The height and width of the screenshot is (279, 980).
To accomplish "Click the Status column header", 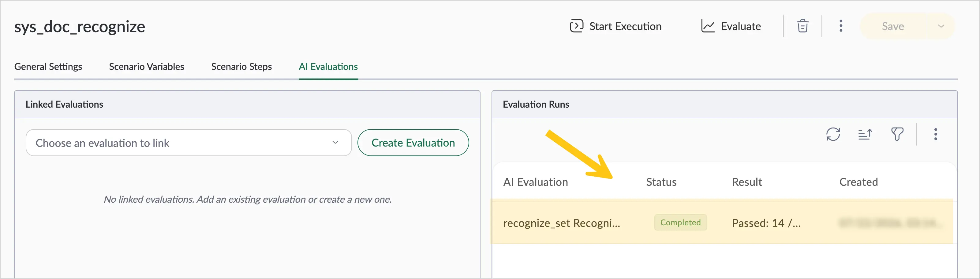I will click(661, 182).
